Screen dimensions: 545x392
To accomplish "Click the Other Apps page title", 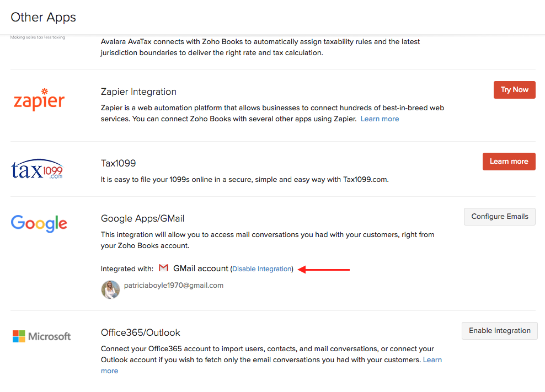I will pos(44,17).
